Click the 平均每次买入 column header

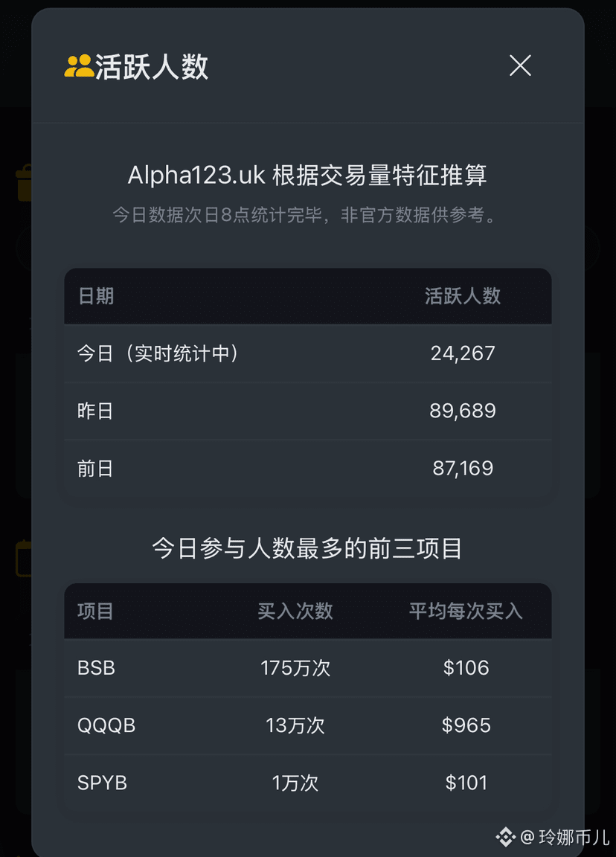tap(466, 611)
